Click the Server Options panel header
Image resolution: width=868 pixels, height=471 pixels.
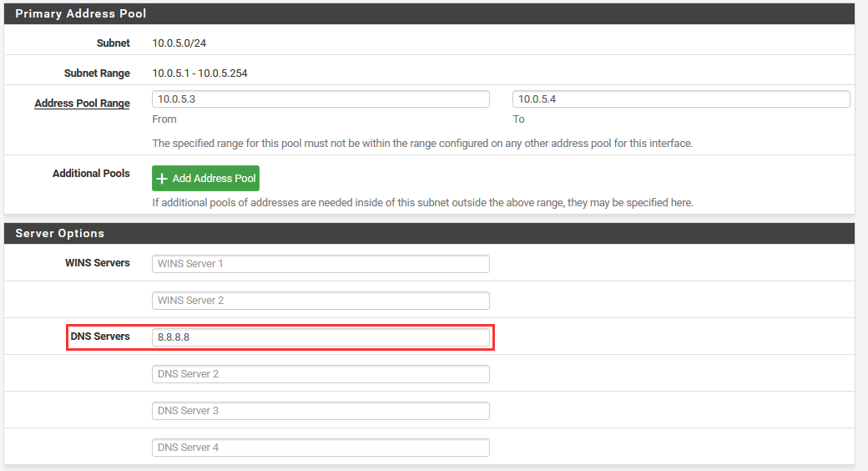click(429, 233)
